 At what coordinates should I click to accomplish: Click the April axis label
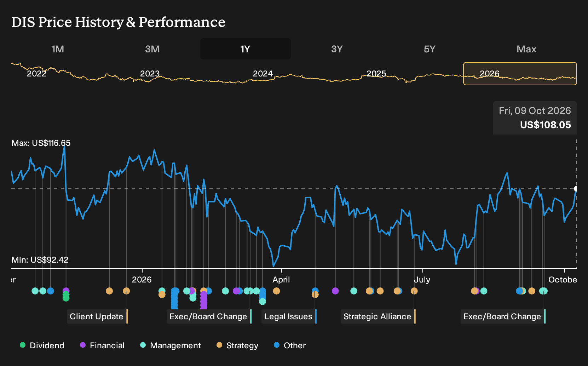click(281, 280)
